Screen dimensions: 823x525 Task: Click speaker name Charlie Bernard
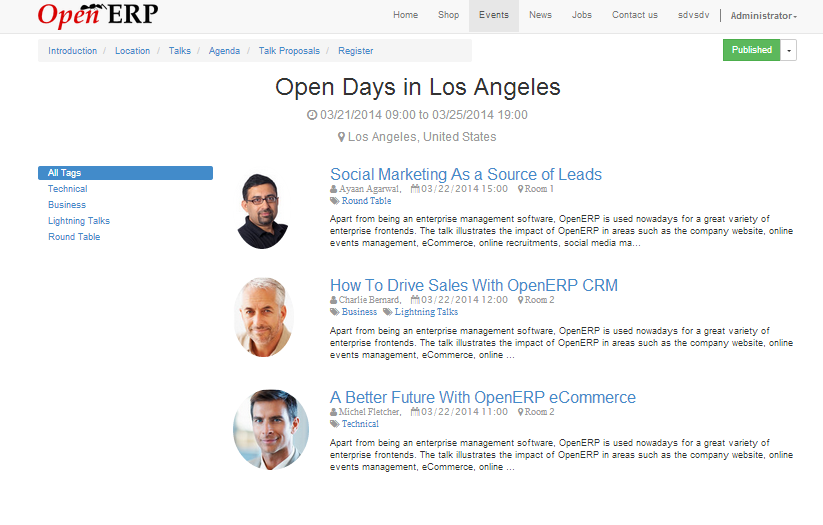point(370,300)
